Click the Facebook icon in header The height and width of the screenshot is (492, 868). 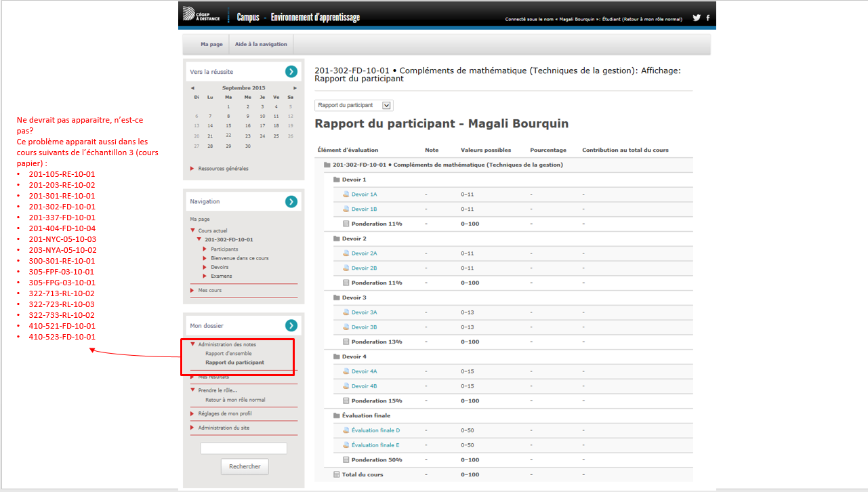click(708, 18)
